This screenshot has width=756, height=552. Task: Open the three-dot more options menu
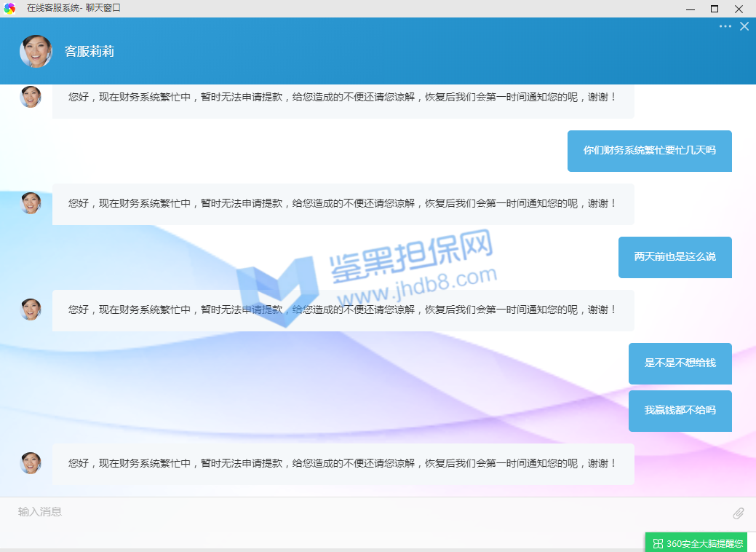pyautogui.click(x=725, y=26)
